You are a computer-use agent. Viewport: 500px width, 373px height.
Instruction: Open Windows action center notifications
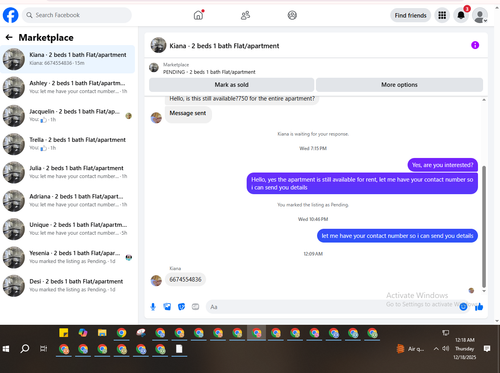487,349
